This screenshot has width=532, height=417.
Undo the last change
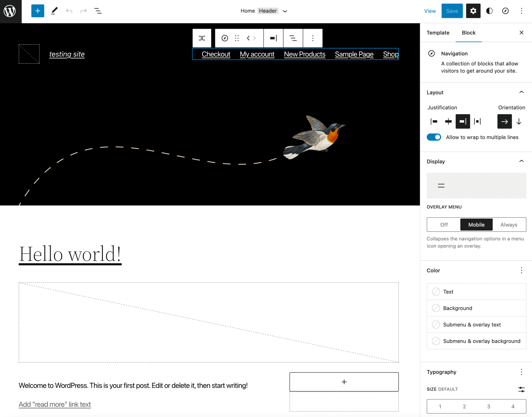pyautogui.click(x=69, y=11)
